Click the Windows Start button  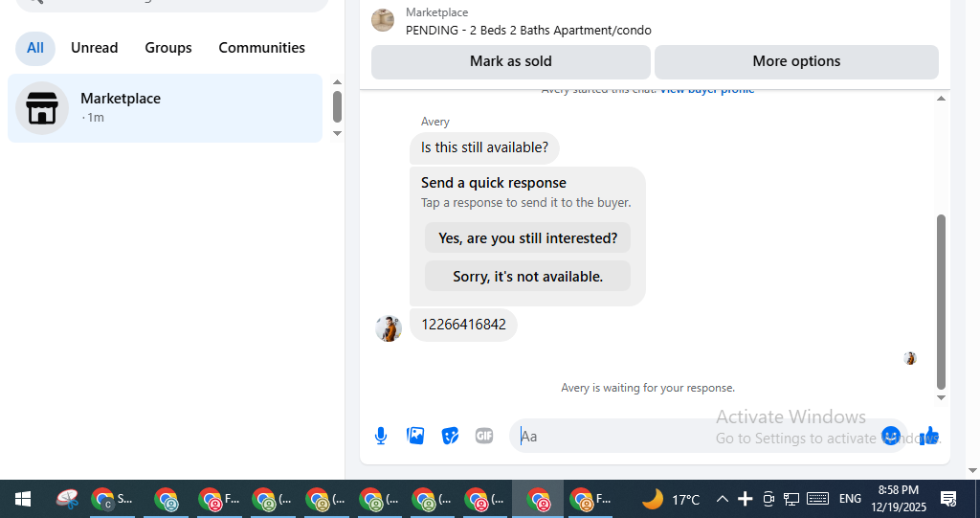point(23,499)
